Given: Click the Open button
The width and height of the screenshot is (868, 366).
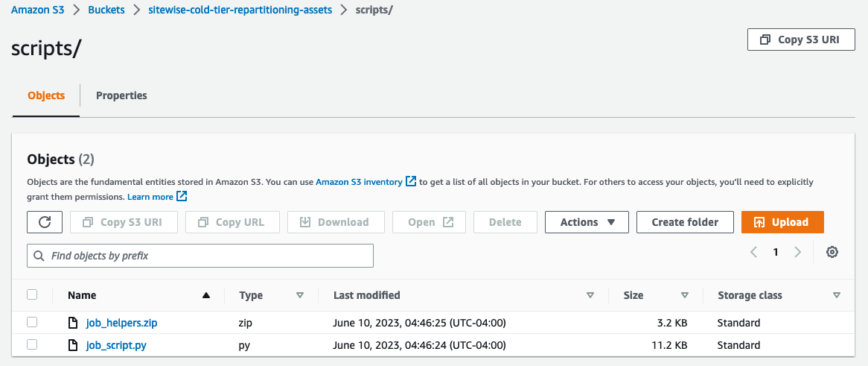Looking at the screenshot, I should (x=429, y=222).
